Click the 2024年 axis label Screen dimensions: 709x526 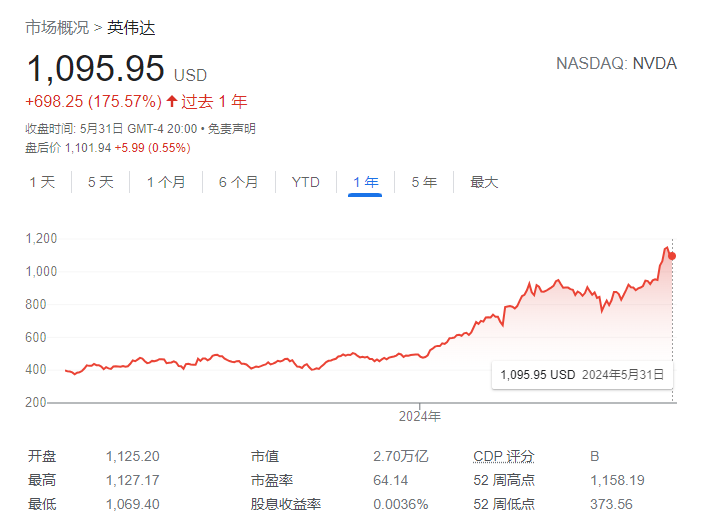point(420,416)
